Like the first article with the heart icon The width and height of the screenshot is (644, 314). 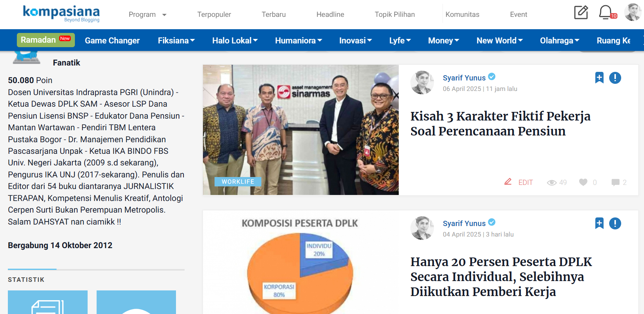(583, 182)
